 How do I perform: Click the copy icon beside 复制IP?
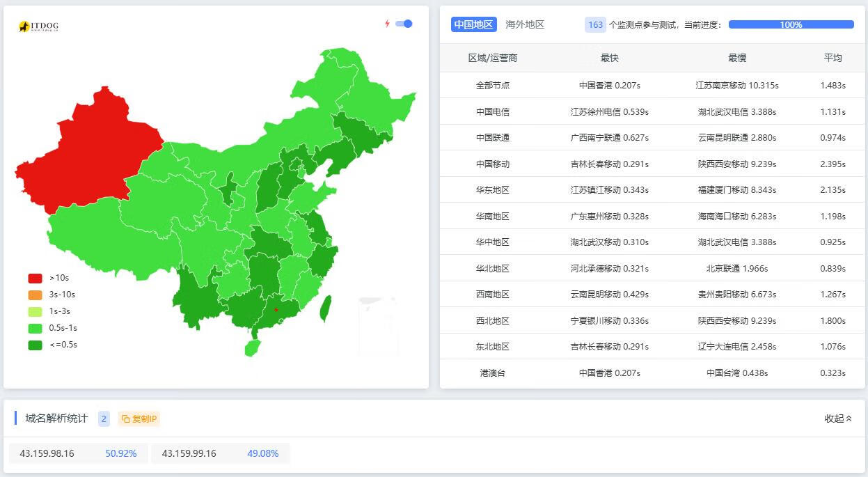point(125,419)
